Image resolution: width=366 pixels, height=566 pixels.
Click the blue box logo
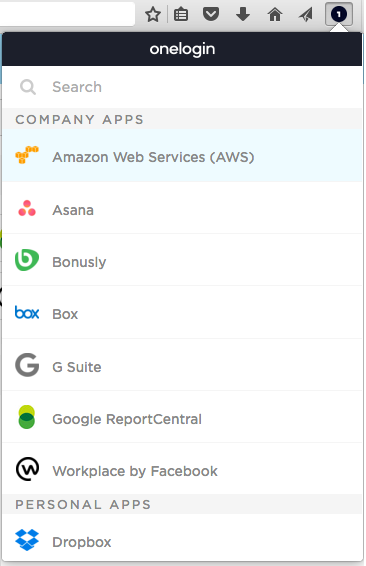[x=27, y=313]
